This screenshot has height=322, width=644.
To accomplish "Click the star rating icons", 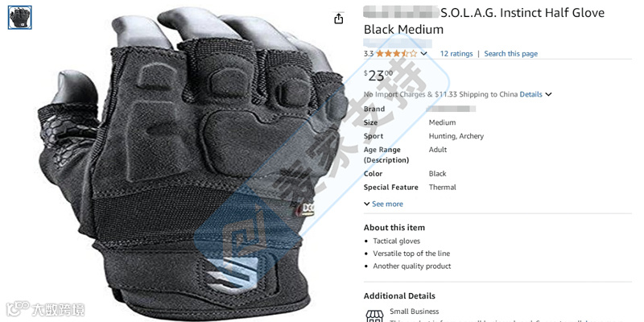I will (x=396, y=53).
